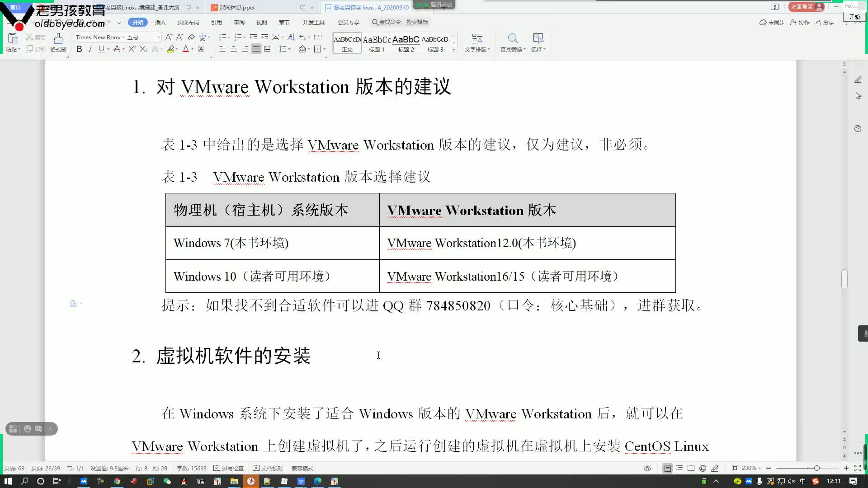Screen dimensions: 868x488
Task: Apply the 标题 1 heading style
Action: pos(376,43)
